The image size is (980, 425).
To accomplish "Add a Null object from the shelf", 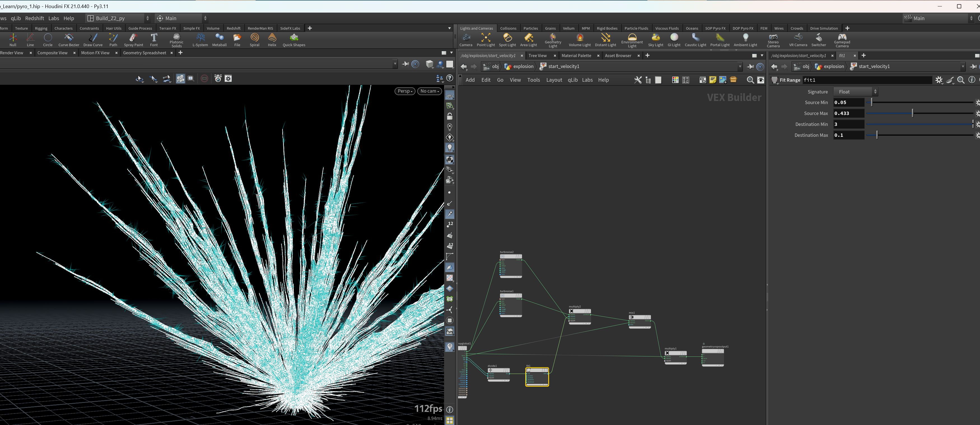I will coord(13,39).
